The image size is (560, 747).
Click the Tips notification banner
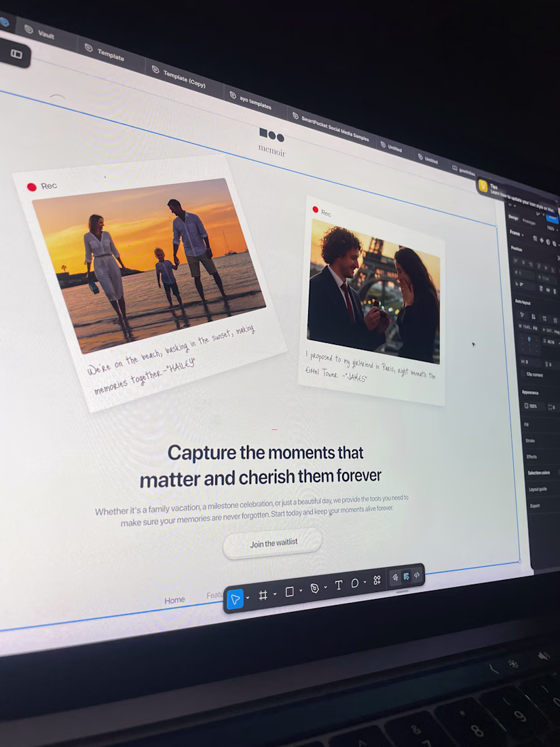click(517, 195)
